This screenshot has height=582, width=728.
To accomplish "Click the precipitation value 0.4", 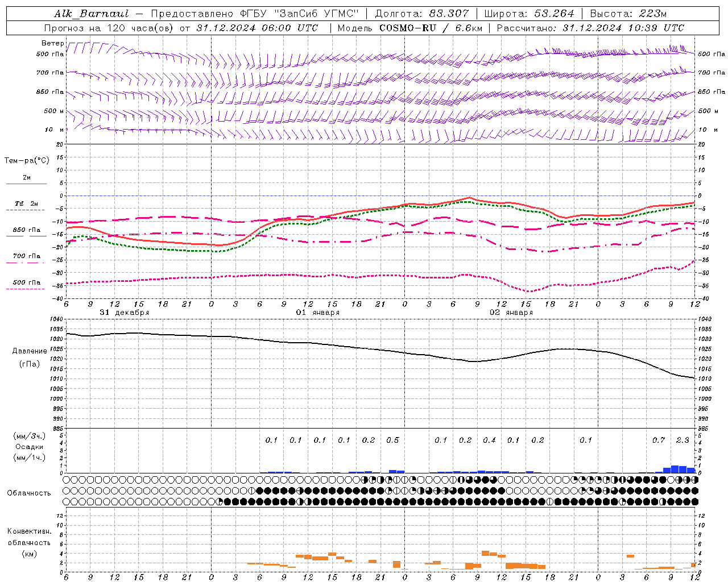I will tap(489, 440).
